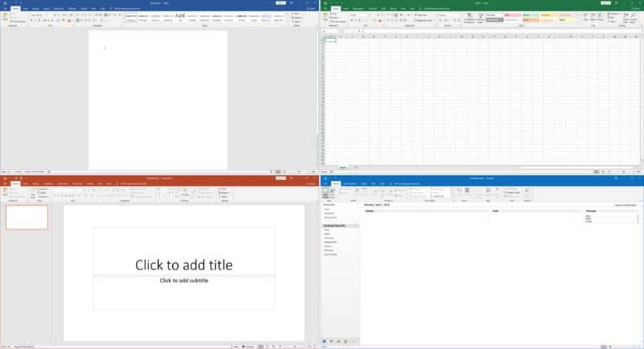Screen dimensions: 644x349
Task: Open PowerPoint Layout dropdown
Action: point(43,189)
